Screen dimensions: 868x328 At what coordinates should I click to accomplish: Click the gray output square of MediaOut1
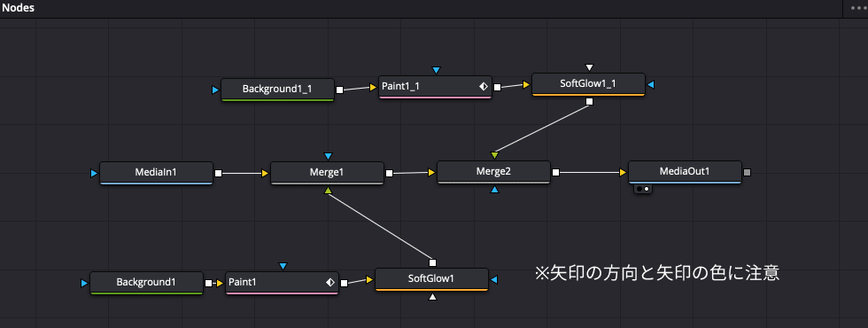[x=748, y=172]
